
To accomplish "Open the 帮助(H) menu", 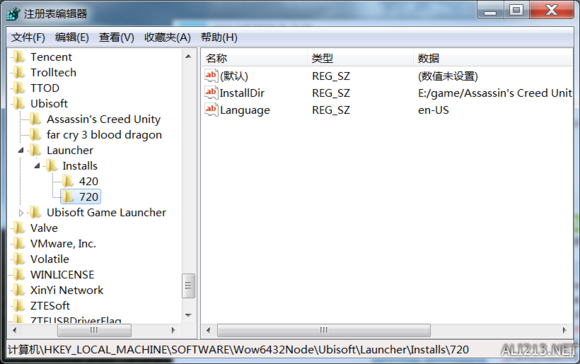I will [219, 37].
